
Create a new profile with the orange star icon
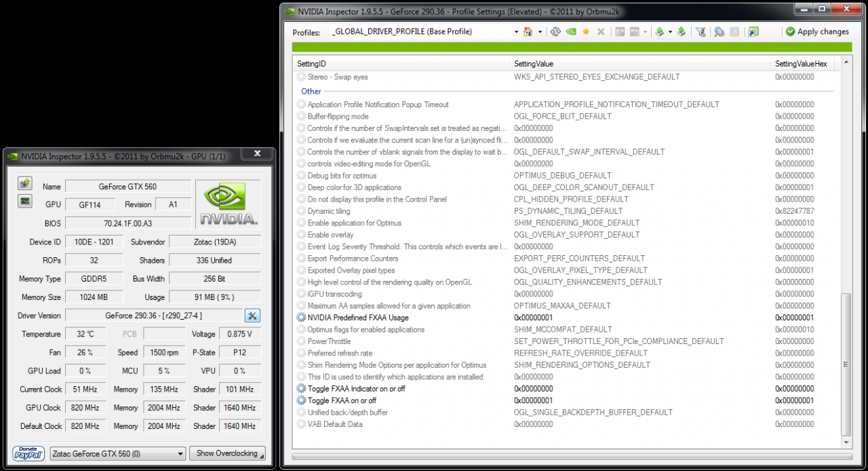click(586, 32)
